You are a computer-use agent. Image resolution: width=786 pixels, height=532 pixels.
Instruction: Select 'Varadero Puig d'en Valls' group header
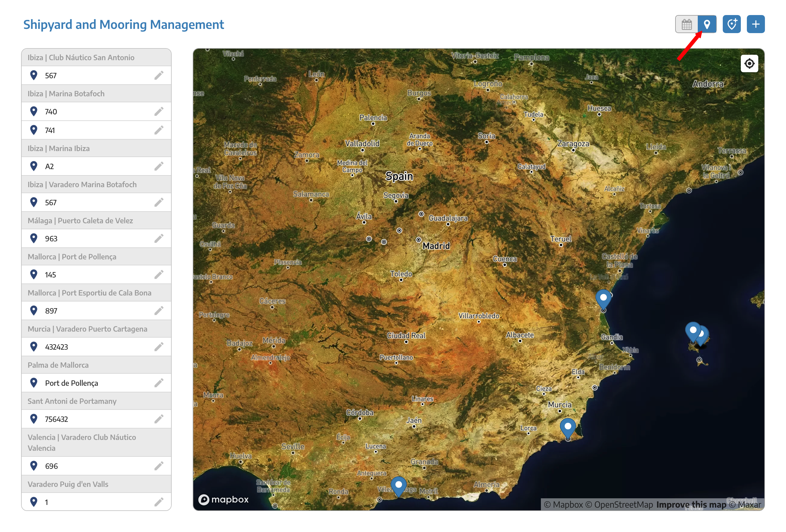[96, 484]
